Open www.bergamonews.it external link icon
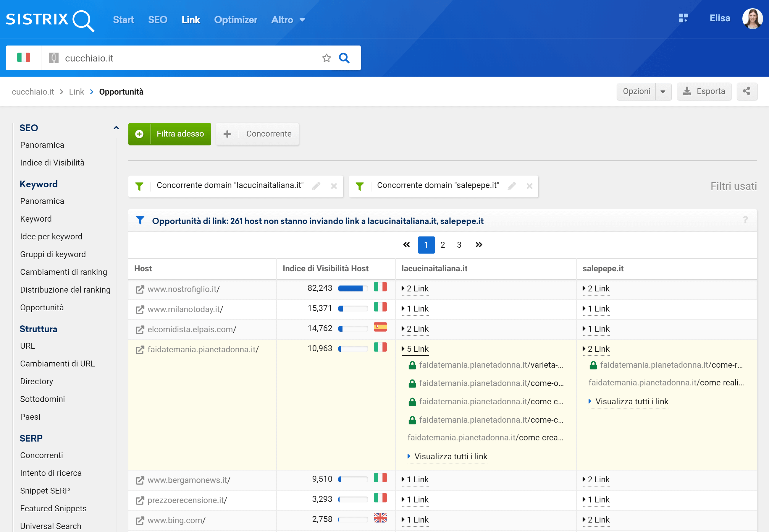Image resolution: width=769 pixels, height=532 pixels. [x=140, y=480]
